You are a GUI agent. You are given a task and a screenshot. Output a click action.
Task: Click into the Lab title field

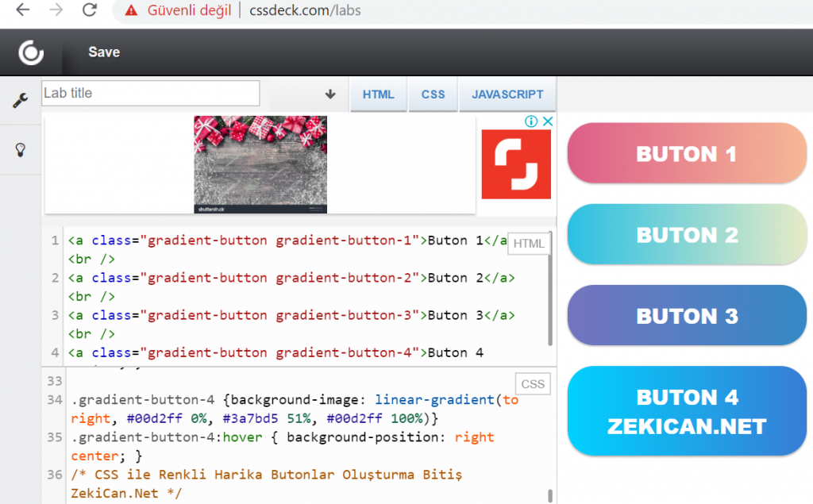point(150,94)
